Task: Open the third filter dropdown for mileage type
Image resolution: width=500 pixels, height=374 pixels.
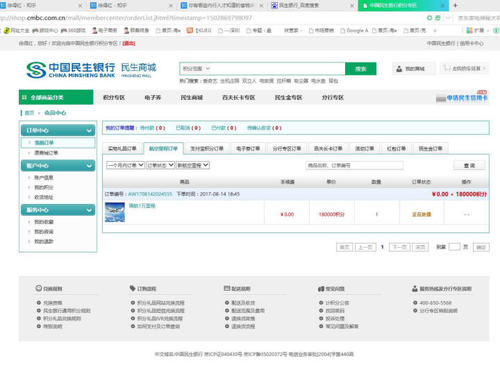Action: coord(193,165)
